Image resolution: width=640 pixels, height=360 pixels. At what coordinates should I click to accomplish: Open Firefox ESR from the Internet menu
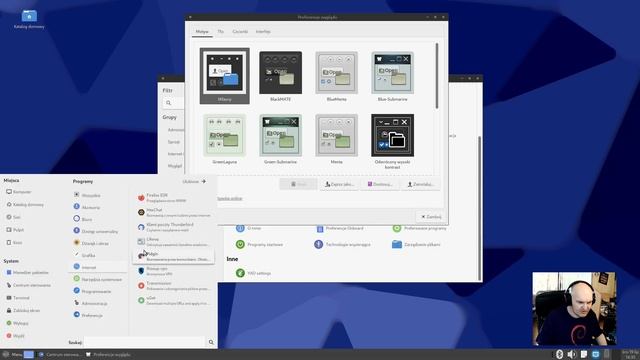(x=173, y=198)
